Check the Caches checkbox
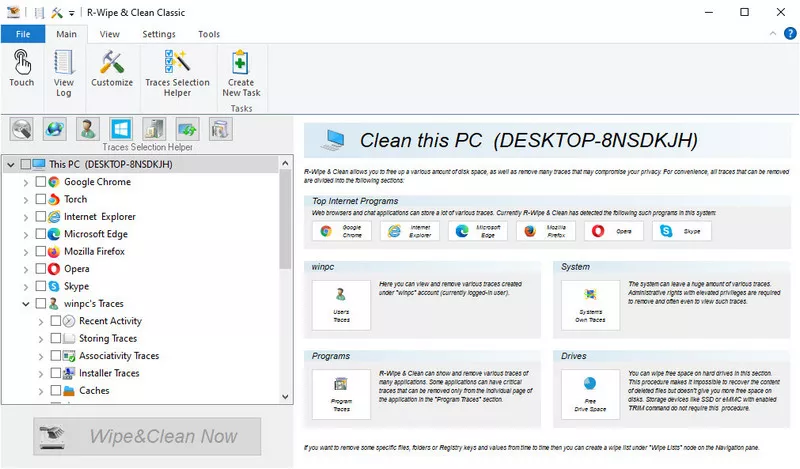Screen dimensions: 800x469 click(x=56, y=390)
